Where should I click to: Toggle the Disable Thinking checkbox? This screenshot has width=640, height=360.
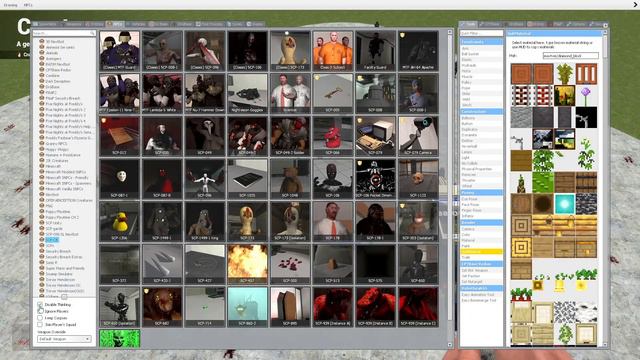point(40,305)
